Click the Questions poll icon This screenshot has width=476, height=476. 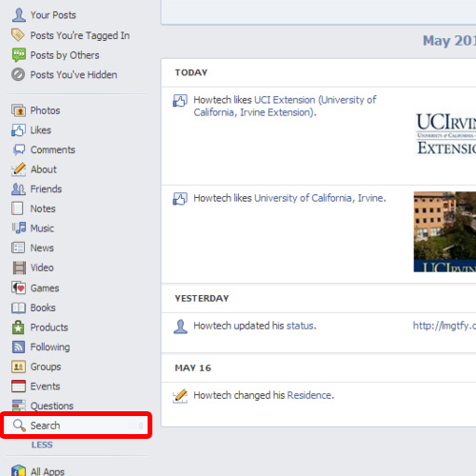(x=19, y=406)
